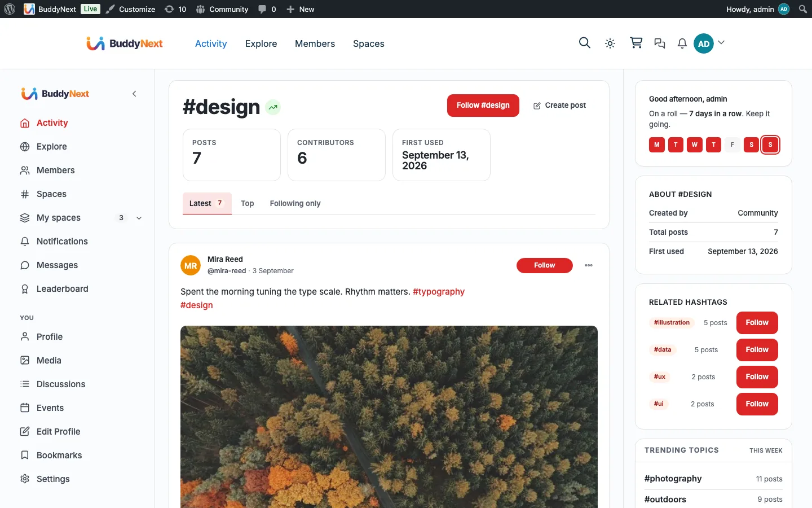Open Community in the admin bar

(x=222, y=9)
